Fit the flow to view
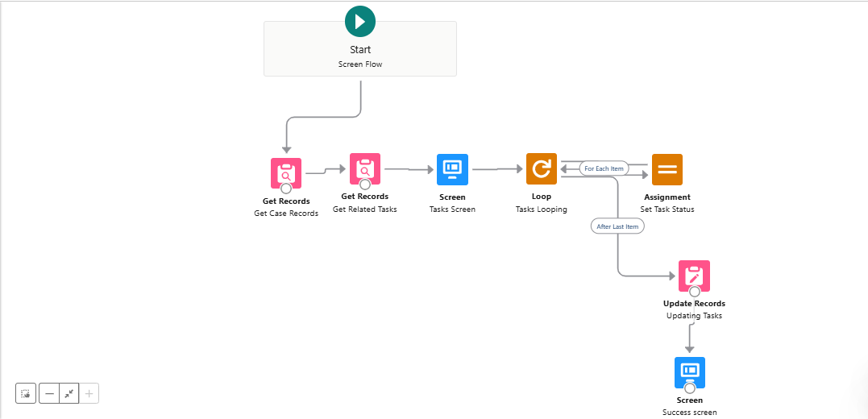 pos(69,393)
